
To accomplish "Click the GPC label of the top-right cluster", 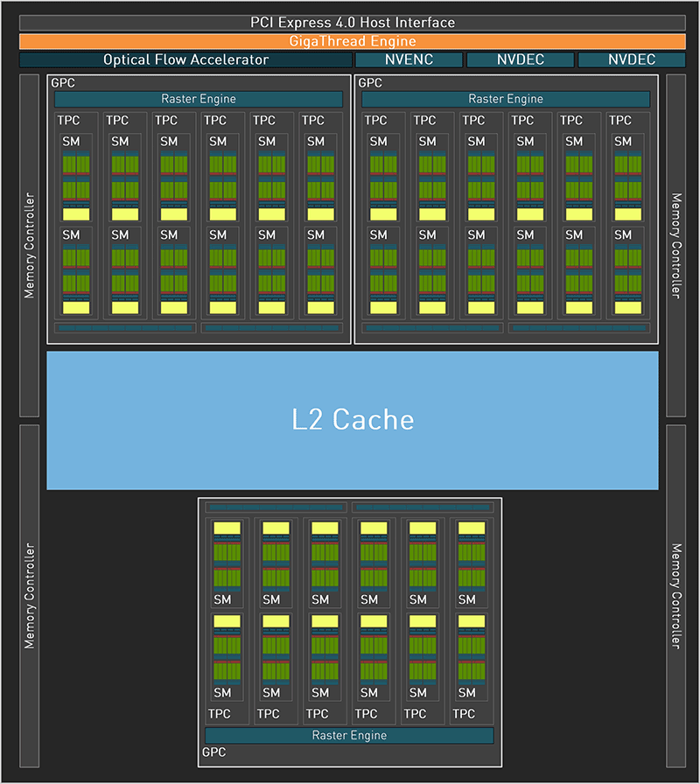I will (x=370, y=82).
